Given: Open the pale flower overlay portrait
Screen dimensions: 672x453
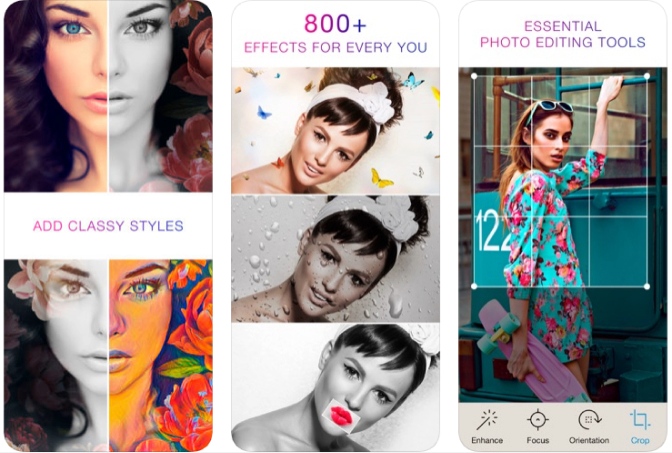Looking at the screenshot, I should tap(55, 355).
